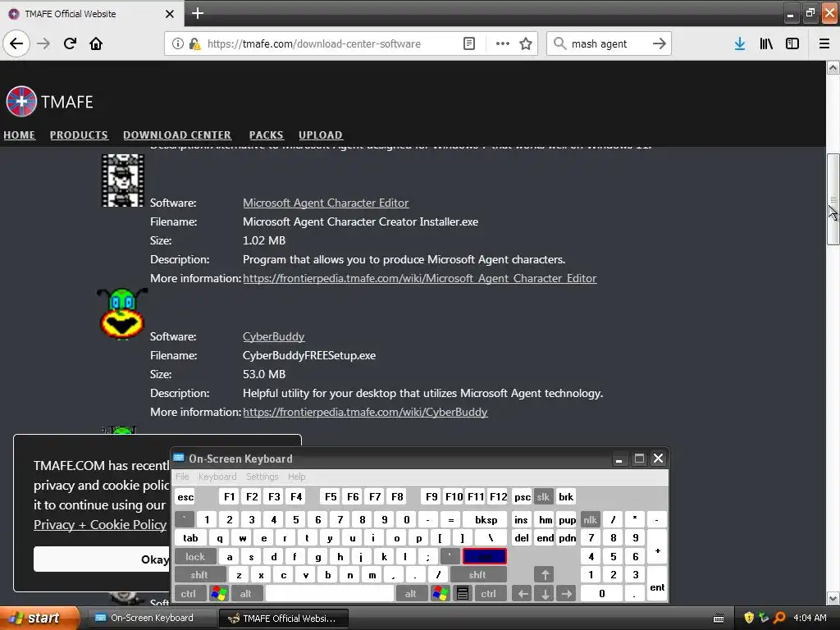Click the context menu key on the On-Screen Keyboard
The width and height of the screenshot is (840, 630).
click(463, 594)
